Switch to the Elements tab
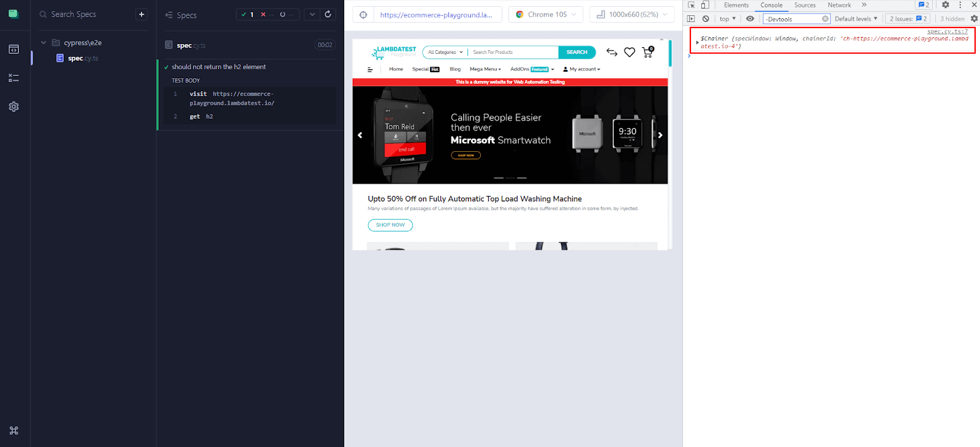 (x=736, y=5)
